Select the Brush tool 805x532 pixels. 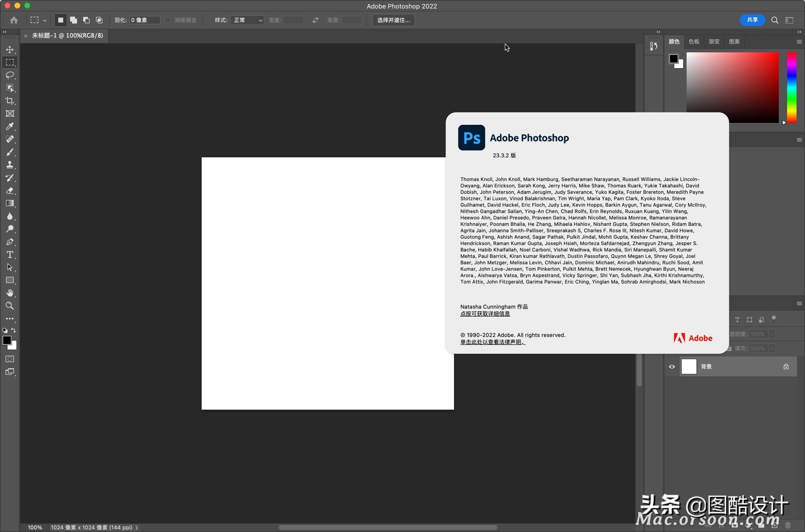pyautogui.click(x=10, y=152)
